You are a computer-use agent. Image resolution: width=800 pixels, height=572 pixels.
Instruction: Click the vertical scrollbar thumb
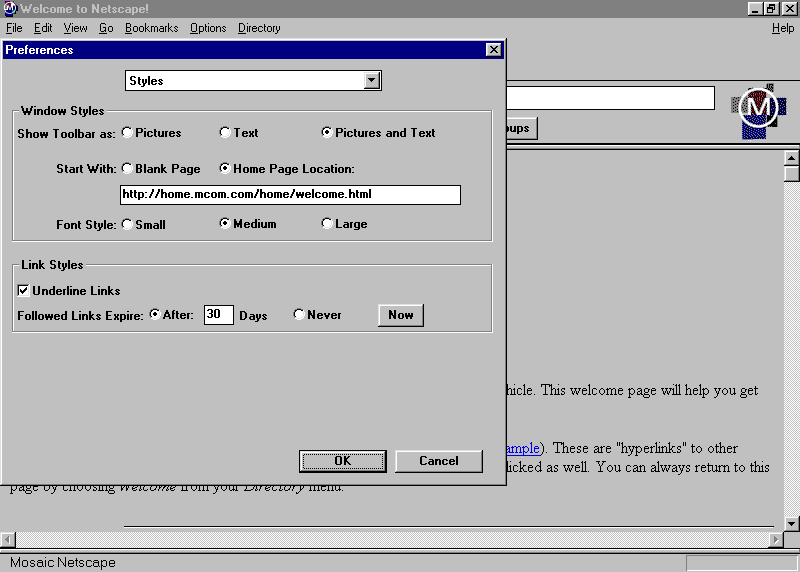(x=791, y=173)
